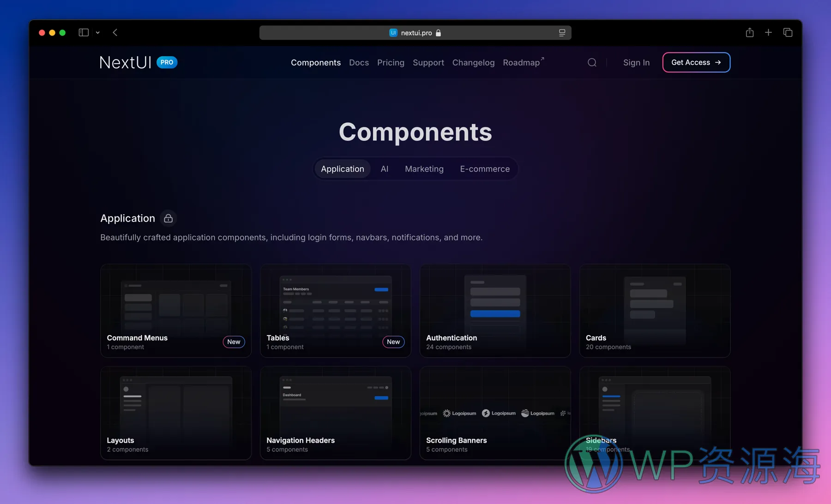This screenshot has height=504, width=831.
Task: Click the Sign In link
Action: coord(636,62)
